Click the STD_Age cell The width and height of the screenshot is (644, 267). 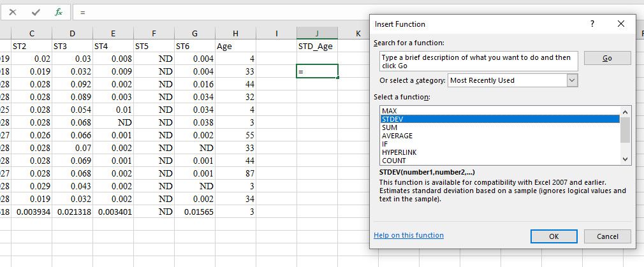click(317, 47)
